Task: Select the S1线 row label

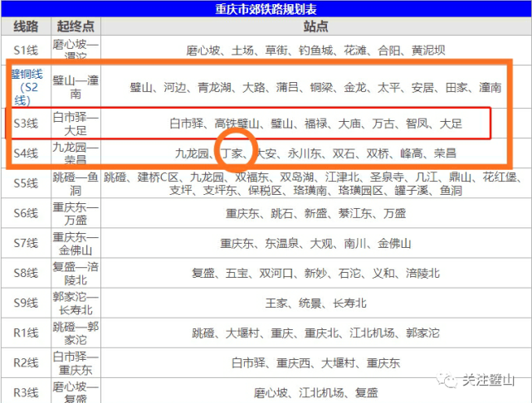Action: [x=26, y=50]
